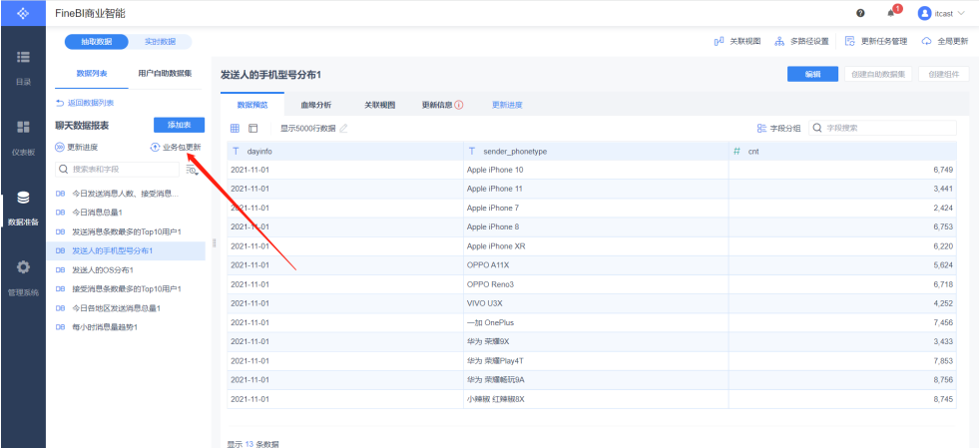Image resolution: width=980 pixels, height=448 pixels.
Task: Click the 创建自助数据集 button
Action: (878, 74)
